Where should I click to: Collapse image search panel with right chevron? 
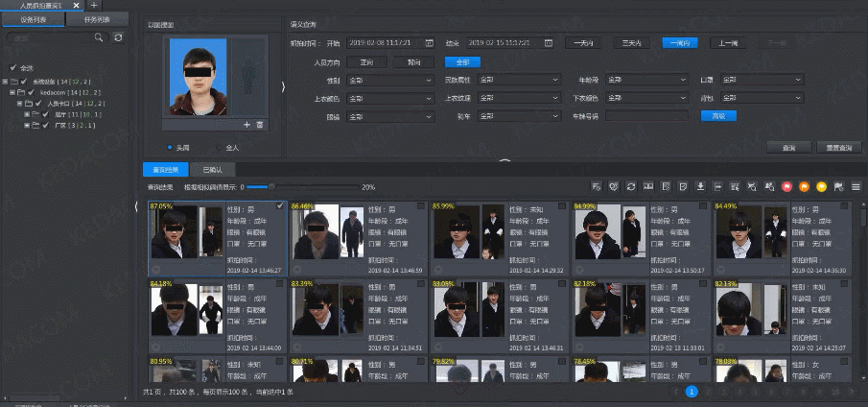coord(284,87)
